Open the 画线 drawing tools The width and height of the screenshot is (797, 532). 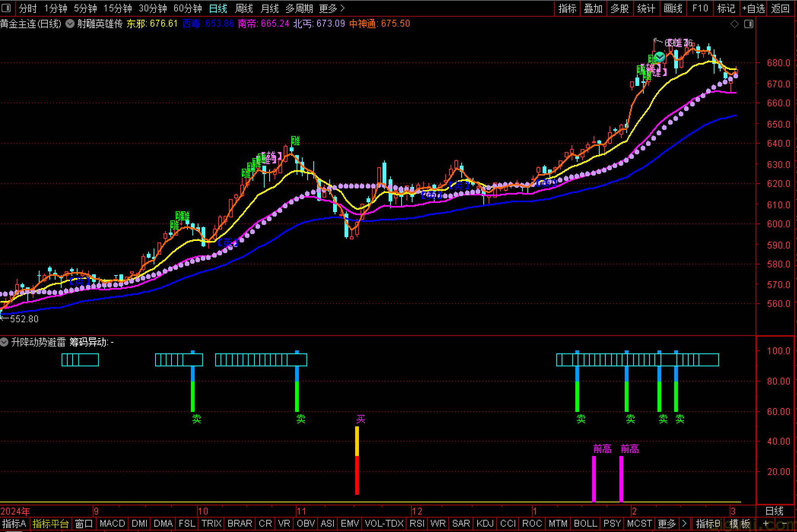(673, 8)
